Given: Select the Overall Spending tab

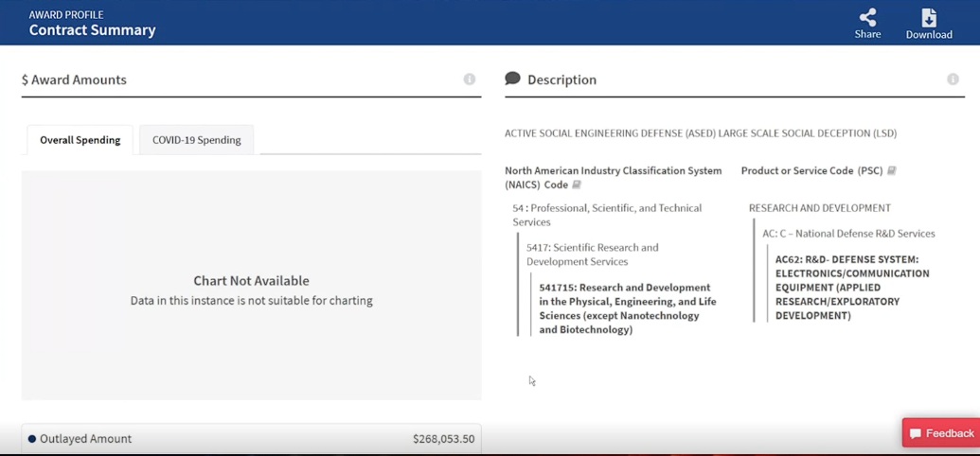Looking at the screenshot, I should [80, 140].
